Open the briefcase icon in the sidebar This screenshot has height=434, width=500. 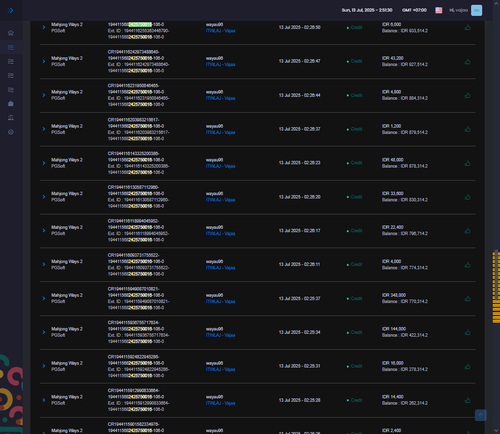tap(11, 104)
